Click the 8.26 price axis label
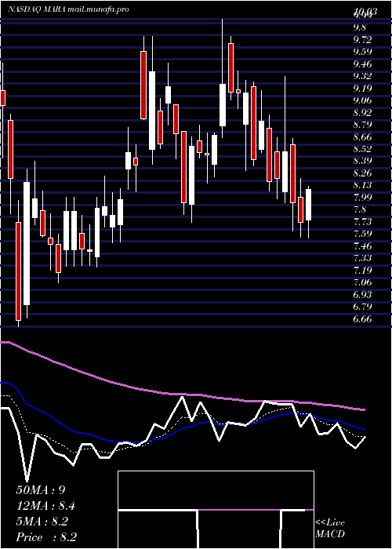The height and width of the screenshot is (549, 392). [362, 173]
